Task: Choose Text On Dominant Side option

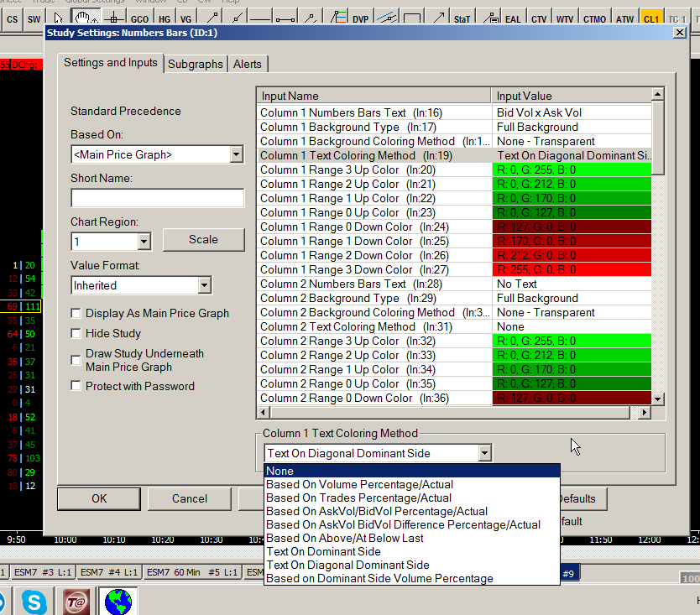Action: click(412, 551)
